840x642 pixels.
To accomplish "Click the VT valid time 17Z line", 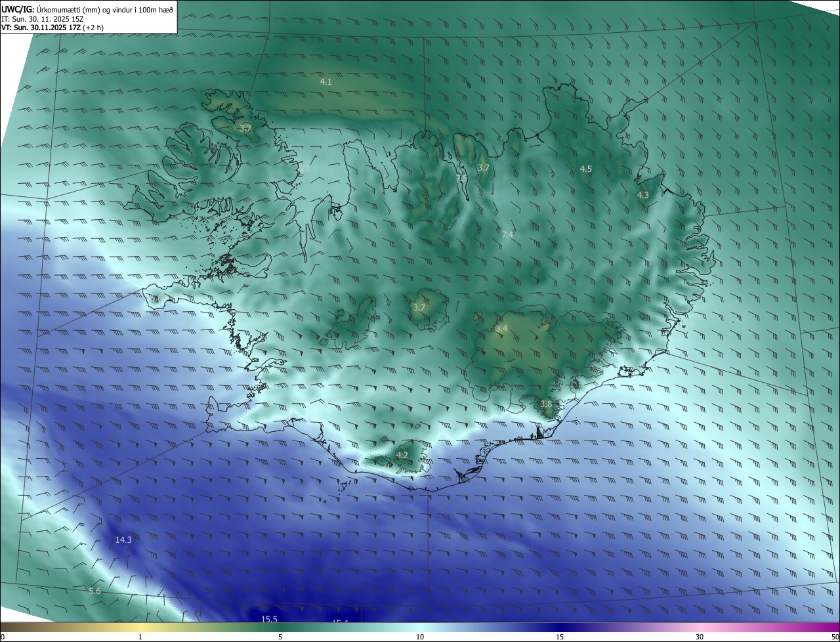I will pyautogui.click(x=52, y=28).
